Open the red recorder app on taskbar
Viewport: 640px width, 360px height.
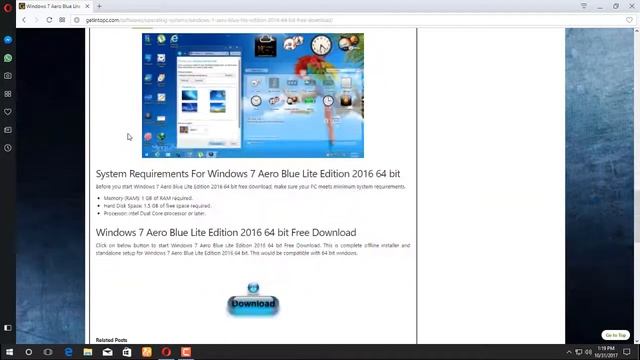pos(186,352)
